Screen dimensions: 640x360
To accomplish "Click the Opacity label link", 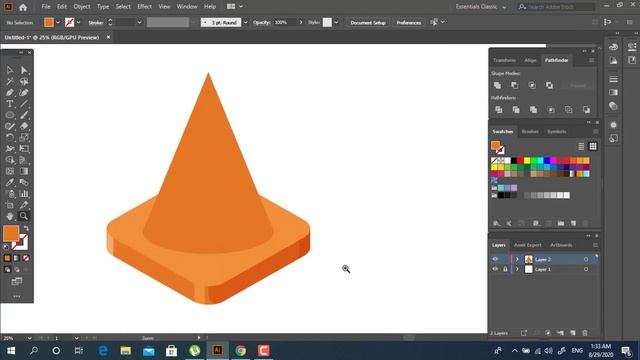I will 262,22.
